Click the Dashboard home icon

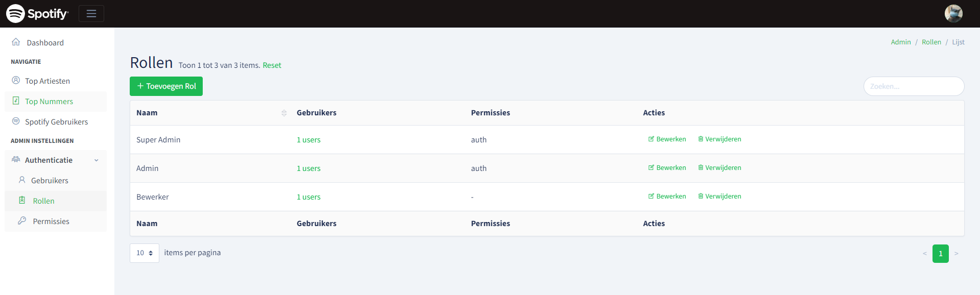(x=16, y=42)
